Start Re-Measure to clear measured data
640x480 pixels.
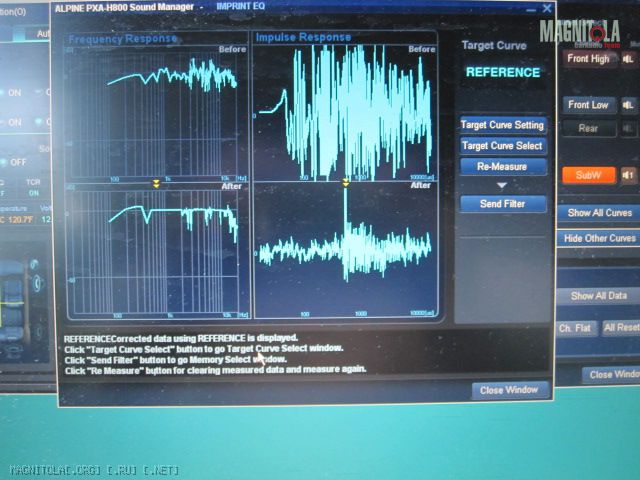503,167
